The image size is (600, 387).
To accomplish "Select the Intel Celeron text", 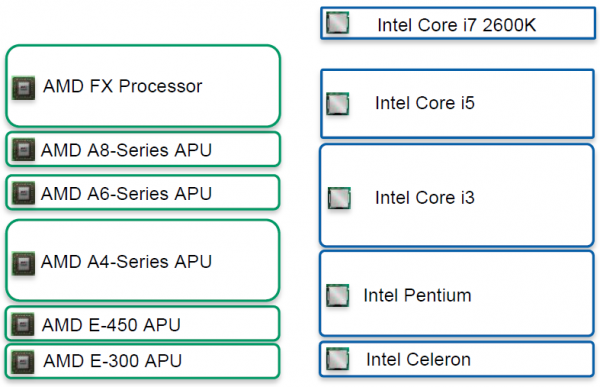I will pos(418,359).
